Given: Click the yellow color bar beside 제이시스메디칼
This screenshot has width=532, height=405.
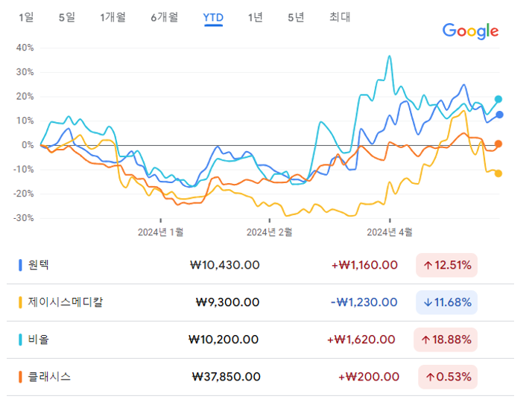Looking at the screenshot, I should (x=20, y=302).
